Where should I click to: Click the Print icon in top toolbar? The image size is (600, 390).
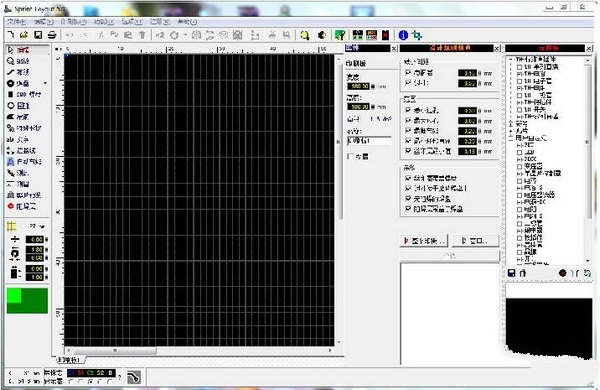pos(52,35)
